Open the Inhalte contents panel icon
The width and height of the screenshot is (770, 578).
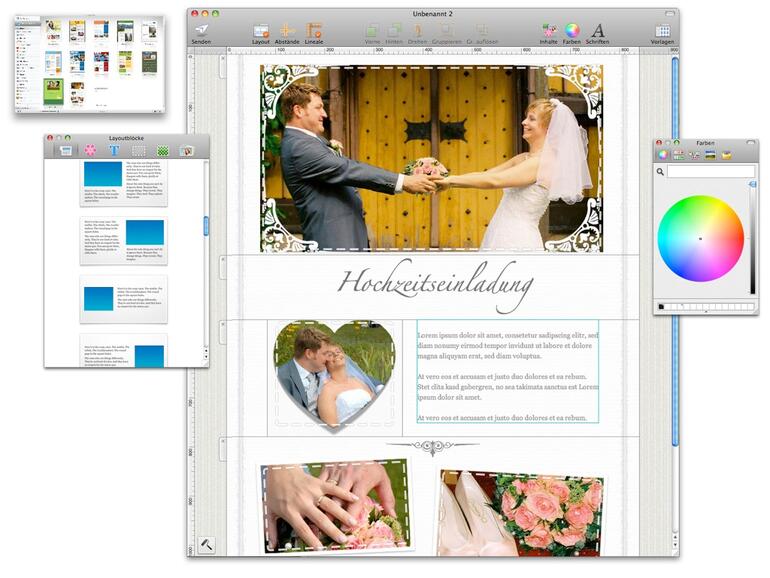pos(549,30)
